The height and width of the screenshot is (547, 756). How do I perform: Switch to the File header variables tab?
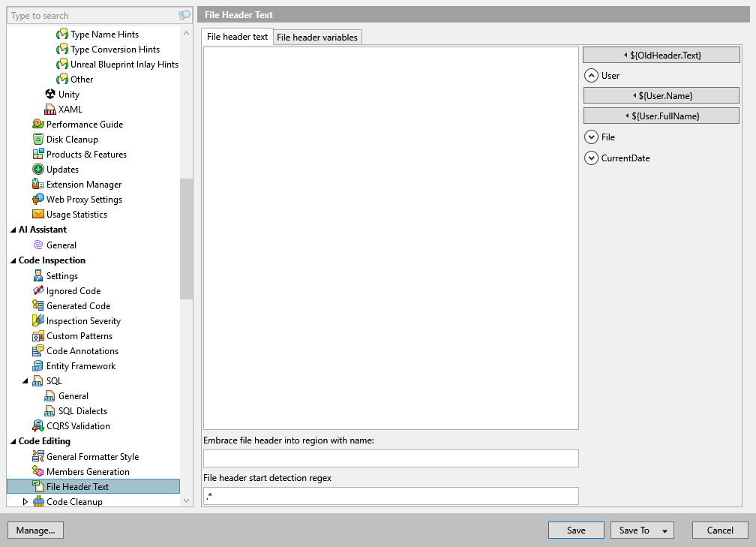pos(316,36)
